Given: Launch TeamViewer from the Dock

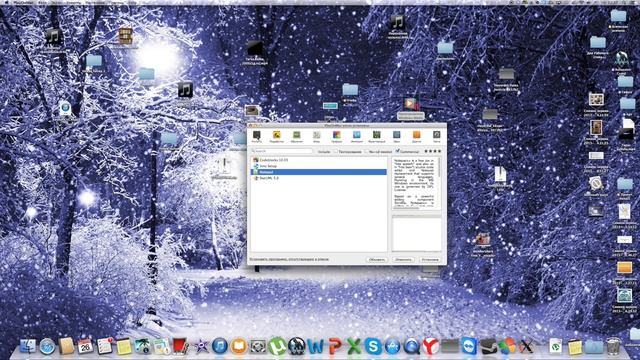Looking at the screenshot, I should 469,346.
